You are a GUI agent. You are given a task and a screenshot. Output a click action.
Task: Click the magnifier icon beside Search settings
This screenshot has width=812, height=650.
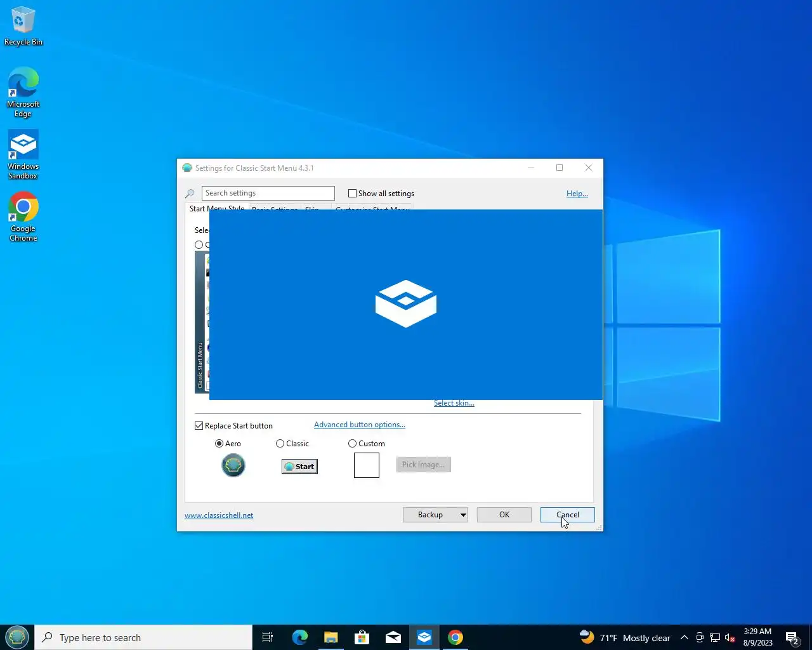pos(190,194)
